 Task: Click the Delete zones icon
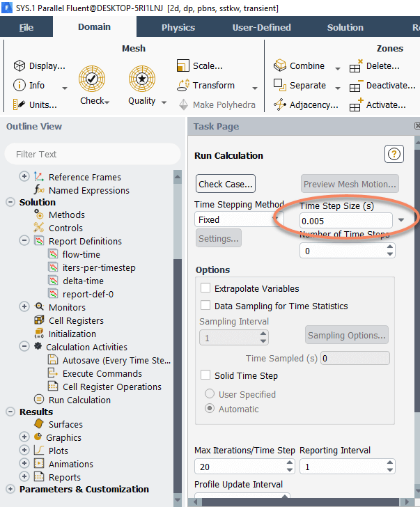356,66
